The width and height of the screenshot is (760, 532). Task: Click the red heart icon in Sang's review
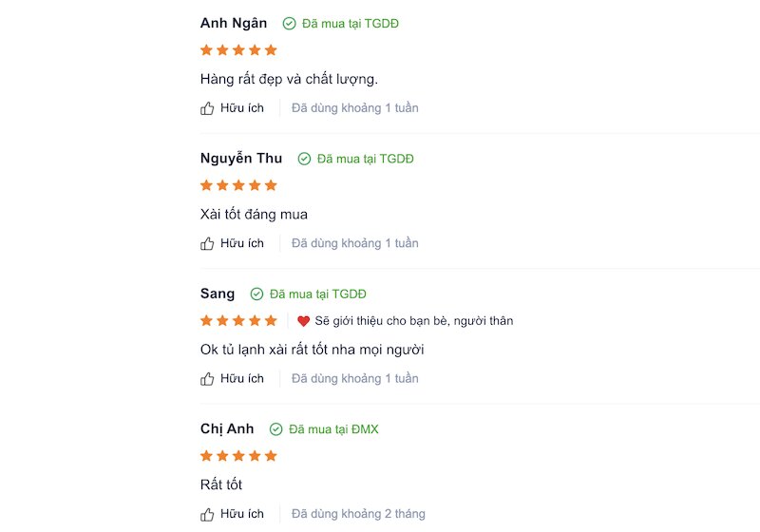(303, 321)
